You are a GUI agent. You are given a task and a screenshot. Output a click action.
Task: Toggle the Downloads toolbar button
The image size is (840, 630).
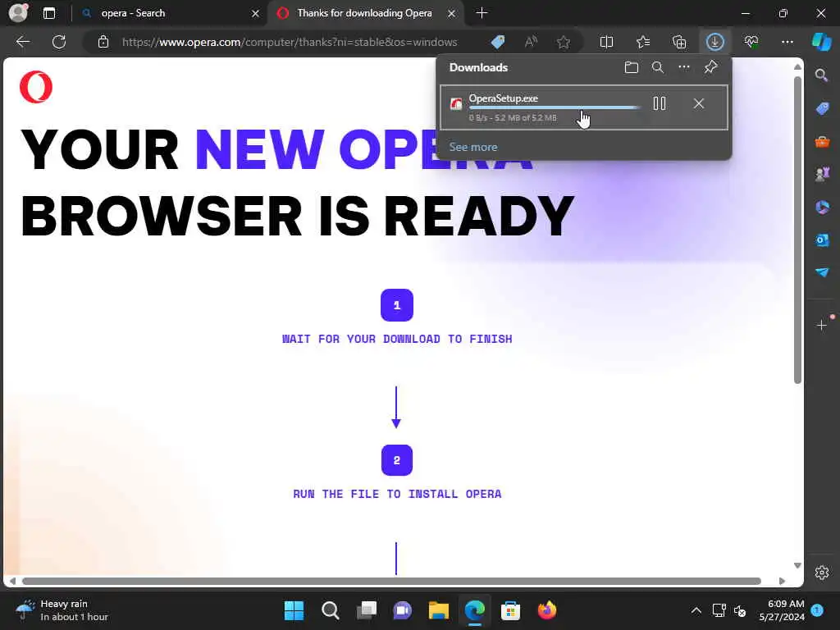coord(715,42)
